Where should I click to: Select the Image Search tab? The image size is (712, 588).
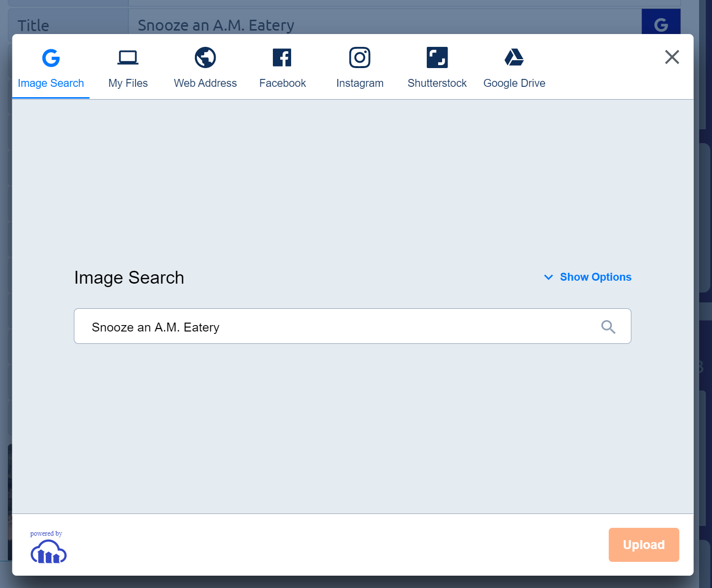point(51,68)
